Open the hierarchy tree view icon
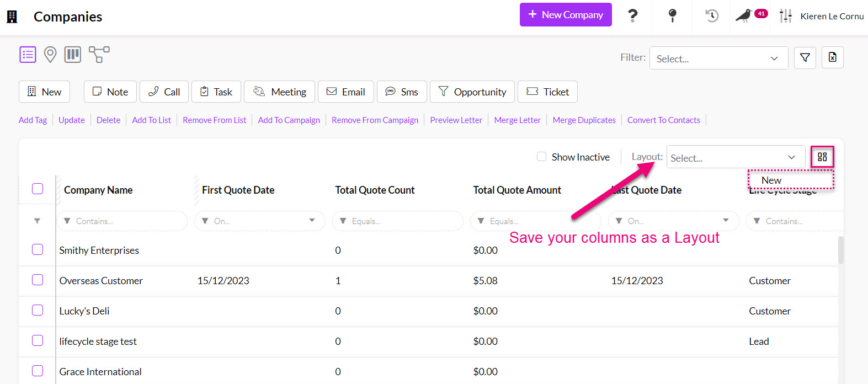Image resolution: width=868 pixels, height=384 pixels. click(99, 55)
